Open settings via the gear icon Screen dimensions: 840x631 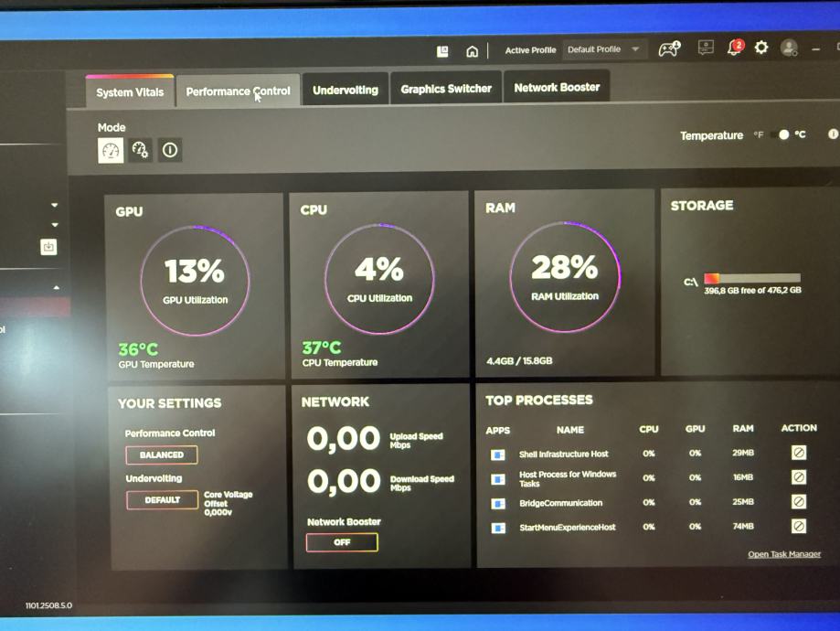click(761, 48)
